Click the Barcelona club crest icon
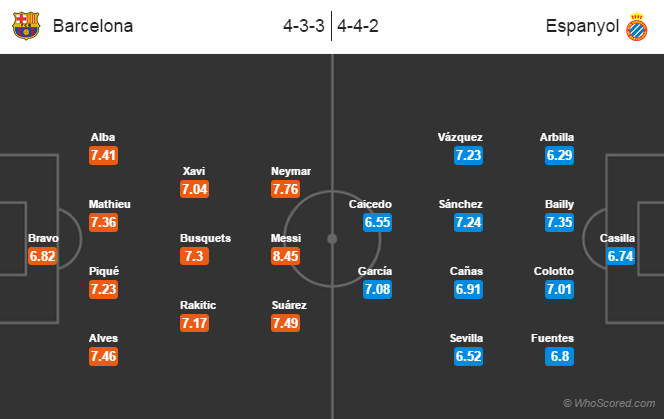Screen dimensions: 664x419 click(x=26, y=26)
